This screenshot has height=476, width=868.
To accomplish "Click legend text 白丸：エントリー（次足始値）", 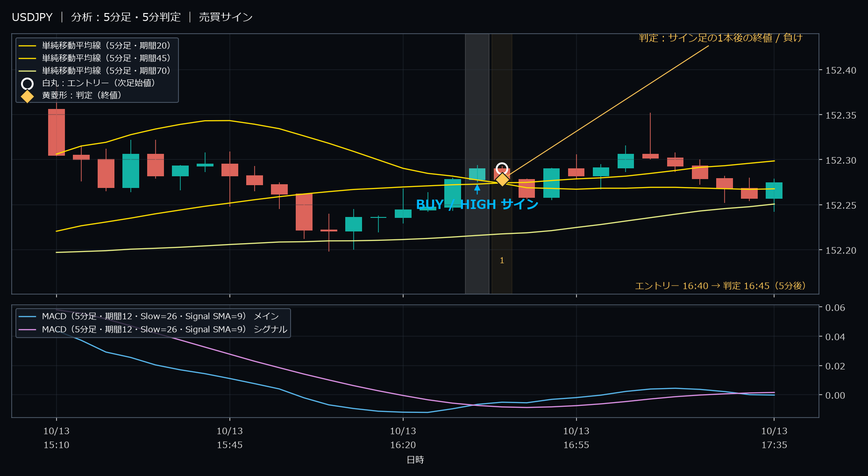I will click(99, 83).
